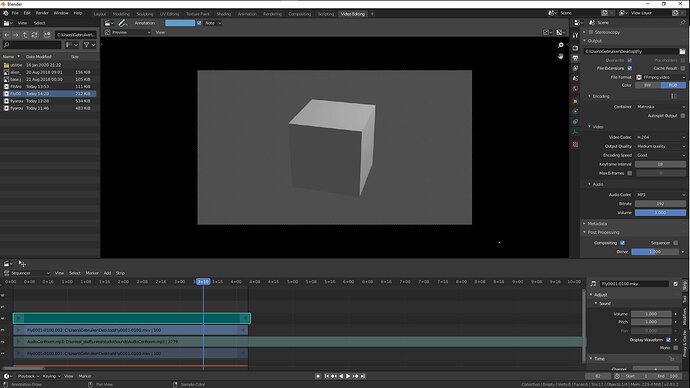The width and height of the screenshot is (690, 388).
Task: Enable the Max B-frames checkbox
Action: (629, 173)
